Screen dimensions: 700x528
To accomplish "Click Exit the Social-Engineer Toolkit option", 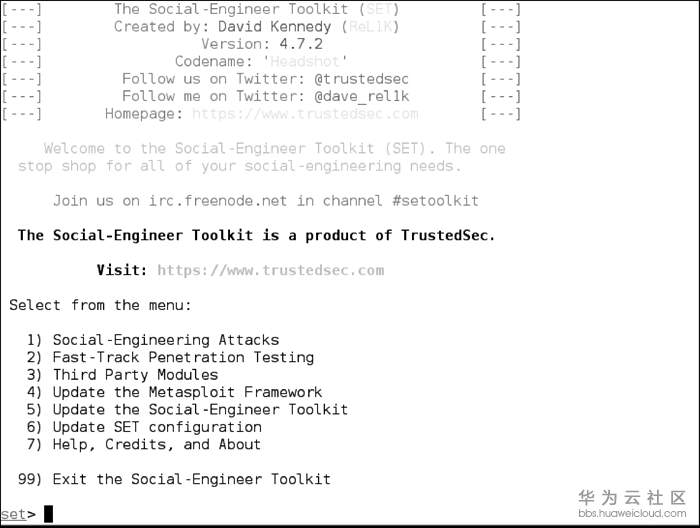I will [191, 479].
